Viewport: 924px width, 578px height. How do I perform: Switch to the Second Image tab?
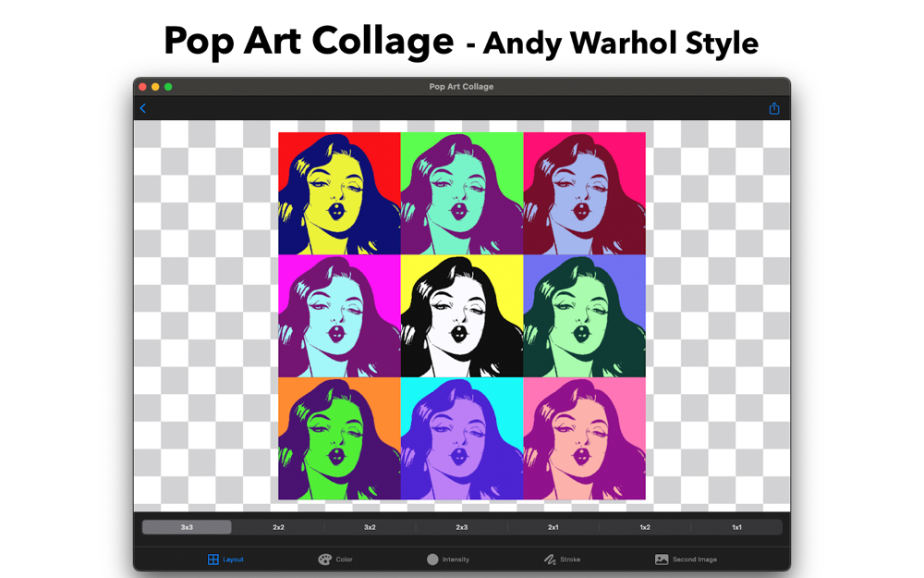coord(686,560)
